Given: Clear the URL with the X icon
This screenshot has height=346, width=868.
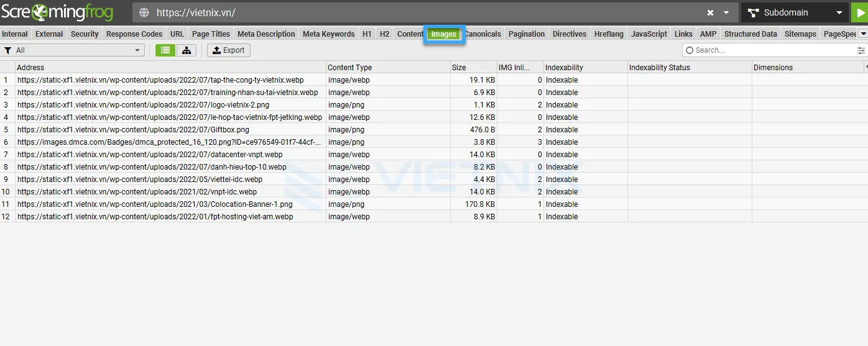Looking at the screenshot, I should [x=710, y=12].
